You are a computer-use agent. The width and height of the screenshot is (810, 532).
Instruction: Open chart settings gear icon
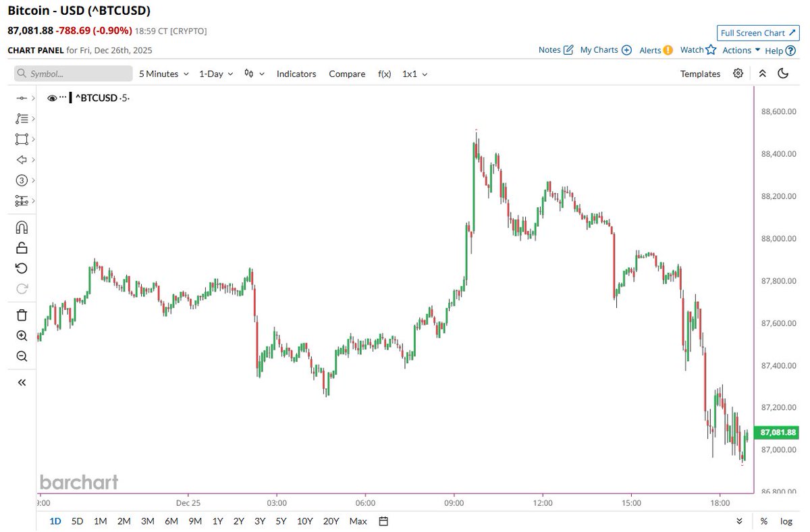click(x=738, y=74)
